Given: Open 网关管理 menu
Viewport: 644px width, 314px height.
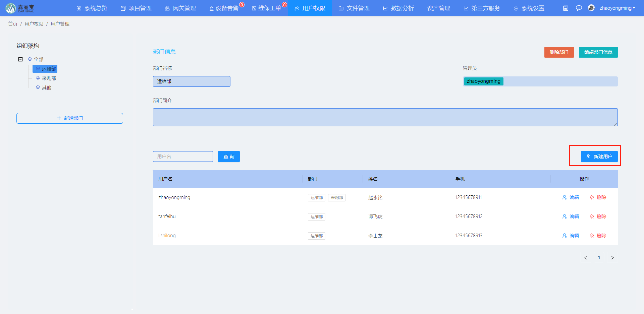Looking at the screenshot, I should (180, 8).
